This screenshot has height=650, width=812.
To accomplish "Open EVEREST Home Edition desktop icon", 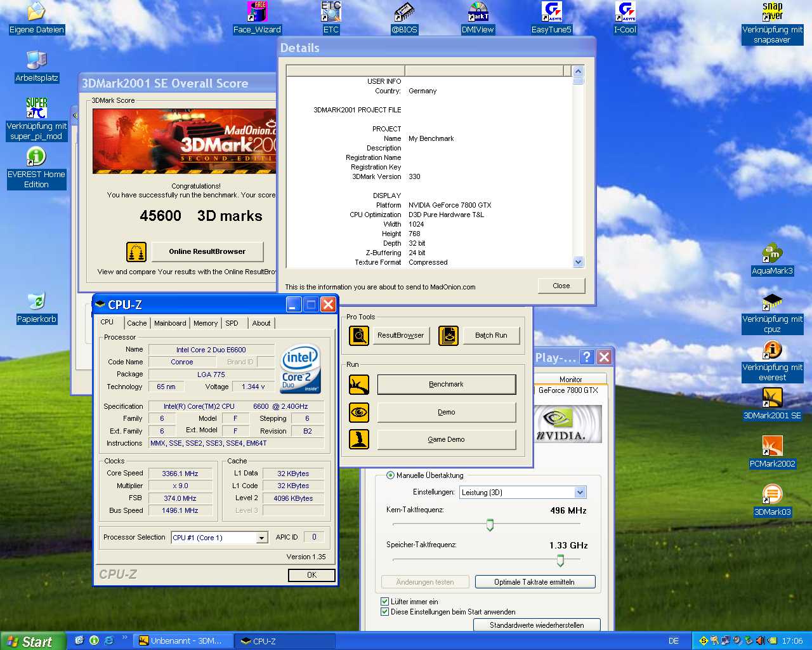I will click(36, 168).
